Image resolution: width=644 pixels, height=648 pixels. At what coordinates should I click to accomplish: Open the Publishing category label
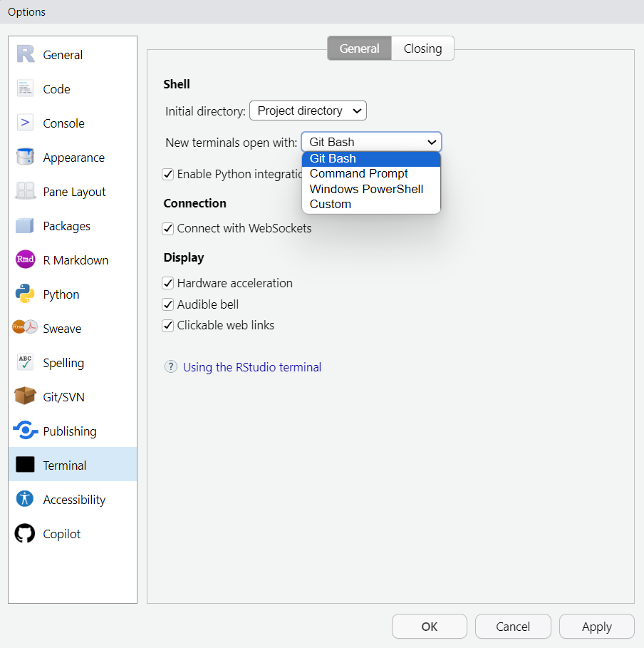pos(70,431)
